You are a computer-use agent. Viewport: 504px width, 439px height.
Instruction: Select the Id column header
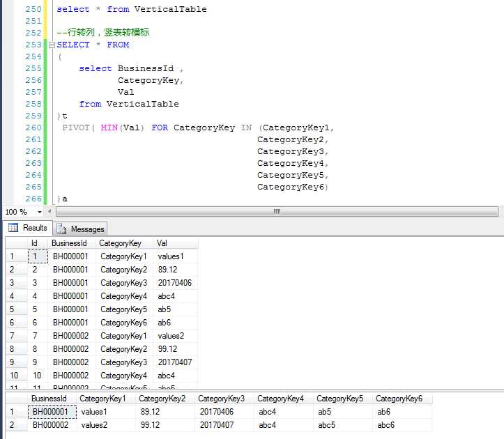[x=38, y=243]
